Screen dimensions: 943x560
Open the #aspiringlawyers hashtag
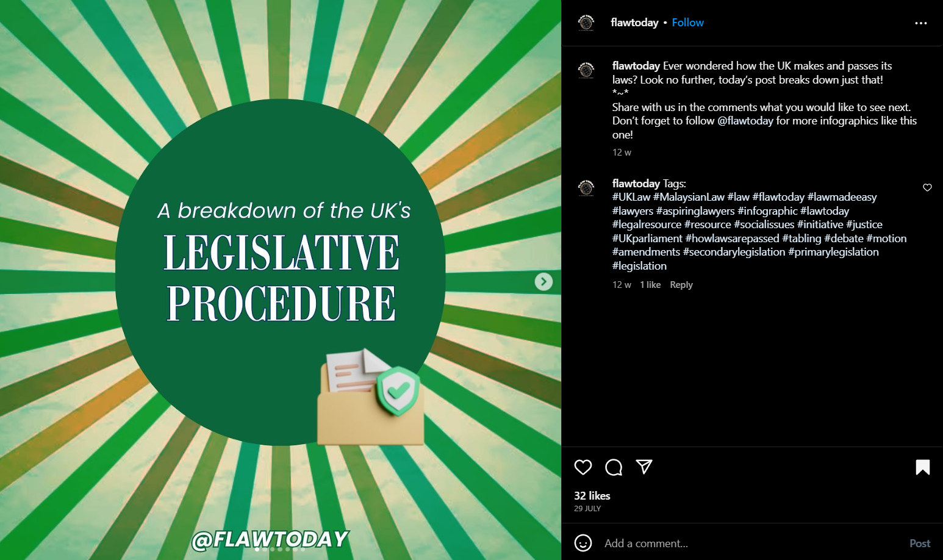point(695,211)
